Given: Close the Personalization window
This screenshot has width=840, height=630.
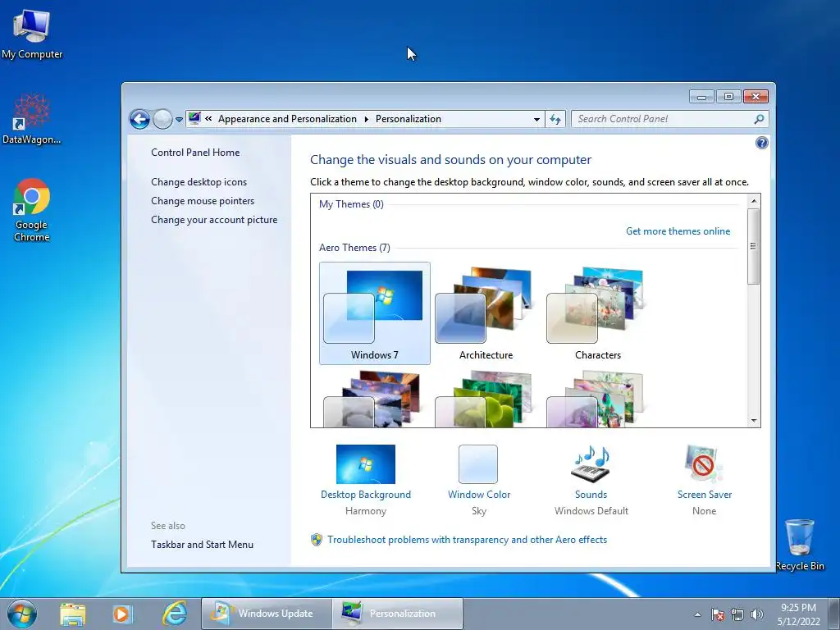Looking at the screenshot, I should (x=756, y=97).
